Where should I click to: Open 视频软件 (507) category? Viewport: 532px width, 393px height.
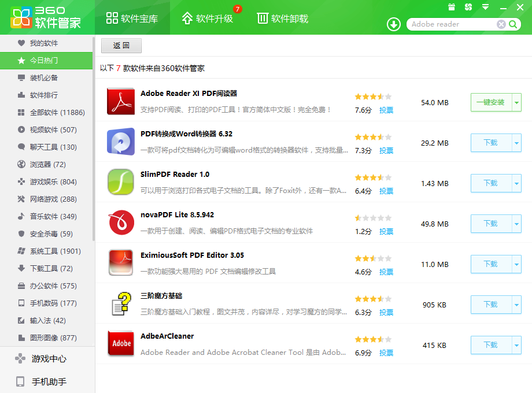pos(46,129)
